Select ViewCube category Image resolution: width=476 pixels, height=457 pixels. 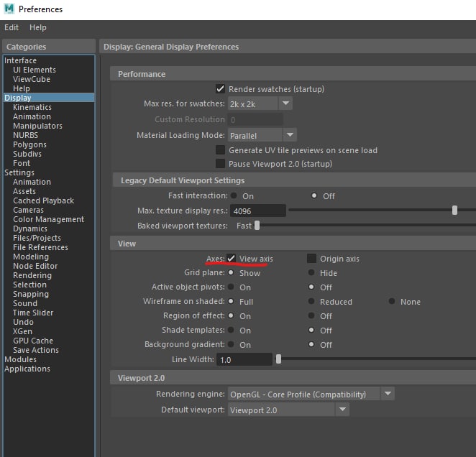pos(32,79)
